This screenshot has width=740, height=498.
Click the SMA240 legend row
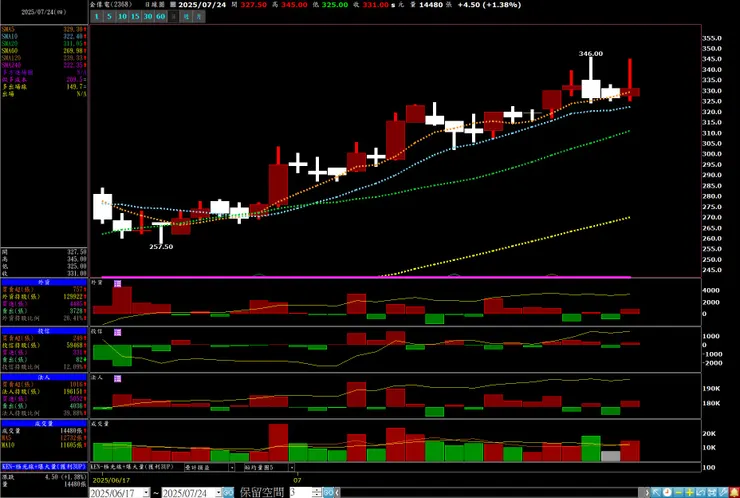pos(44,65)
